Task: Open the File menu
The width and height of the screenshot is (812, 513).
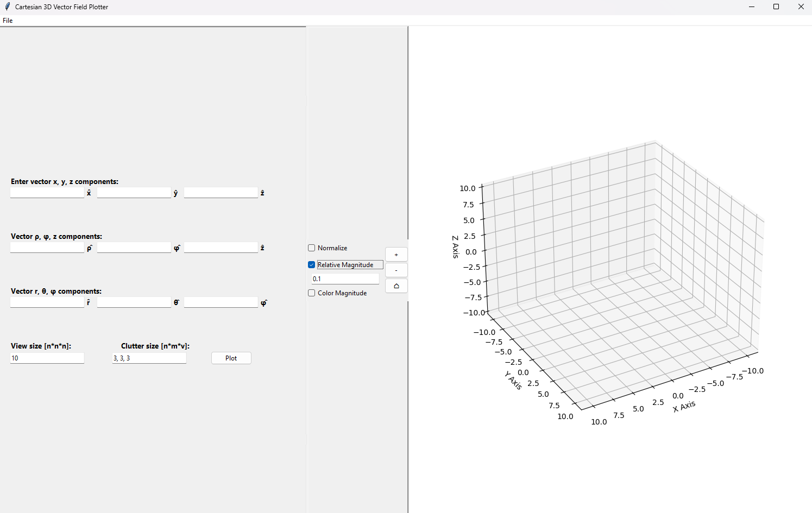Action: (x=8, y=21)
